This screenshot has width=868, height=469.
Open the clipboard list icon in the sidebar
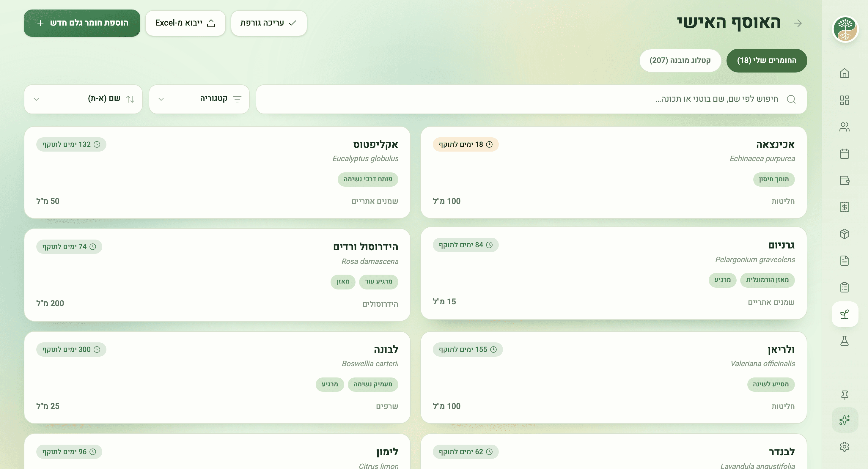tap(845, 287)
